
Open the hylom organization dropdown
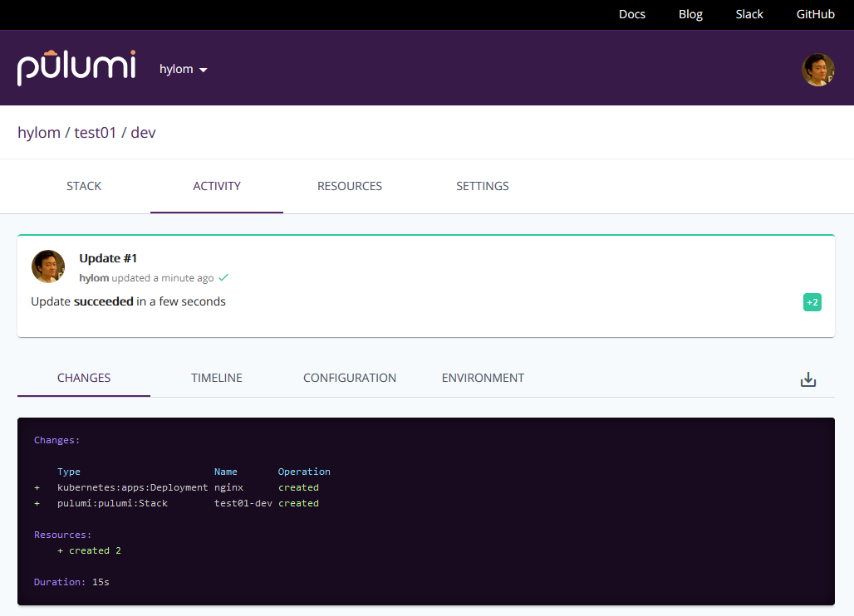tap(183, 69)
